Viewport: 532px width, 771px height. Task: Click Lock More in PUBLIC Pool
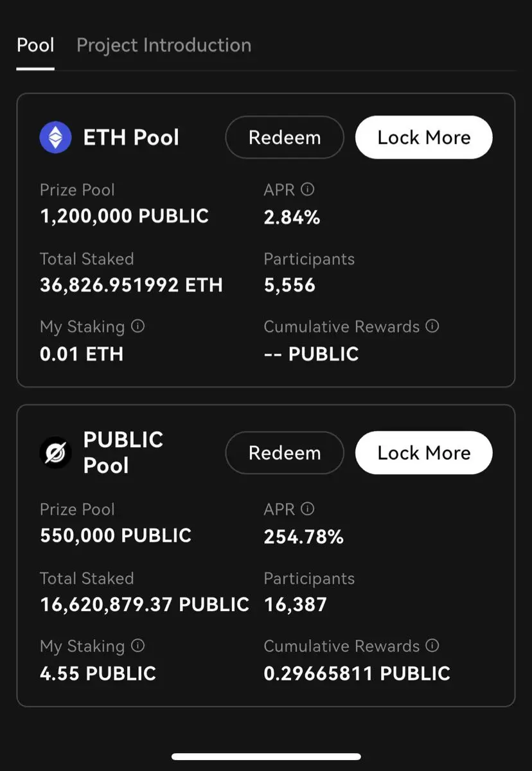[424, 453]
